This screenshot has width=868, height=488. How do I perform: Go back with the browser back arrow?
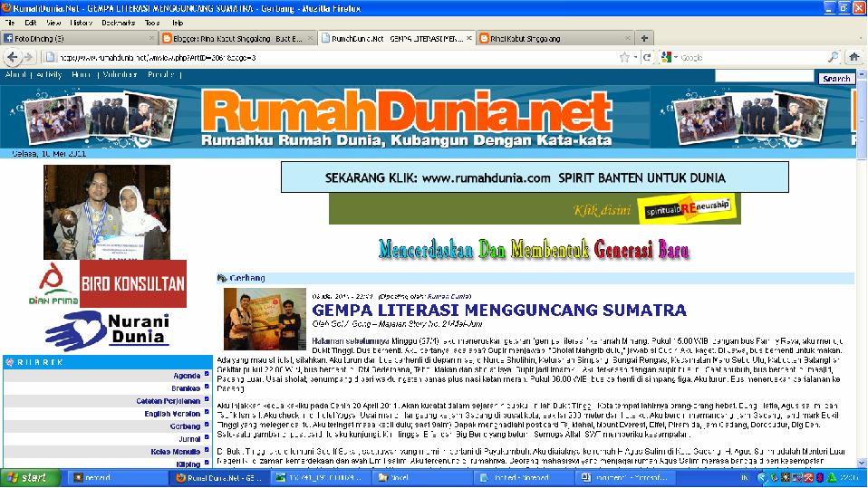[12, 57]
